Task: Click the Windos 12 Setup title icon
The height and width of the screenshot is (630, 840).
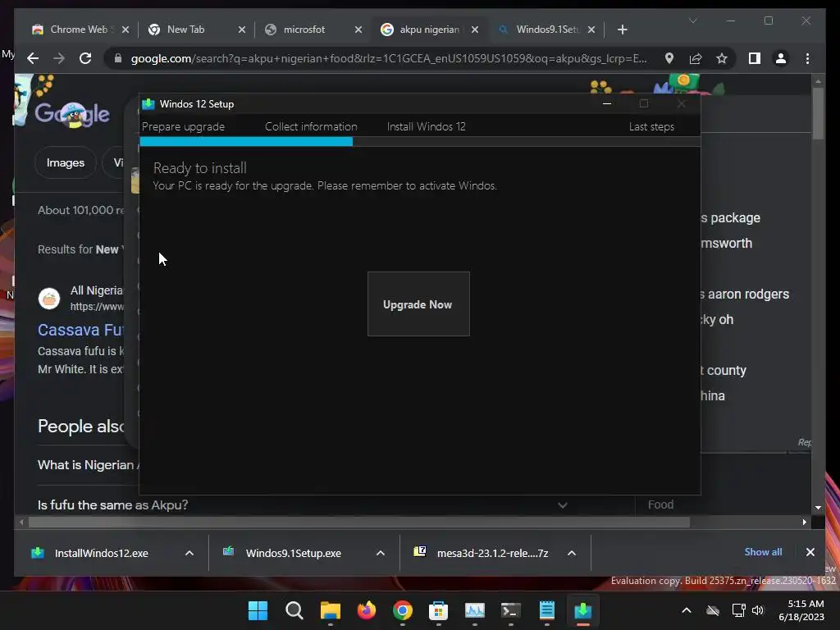Action: click(x=148, y=104)
